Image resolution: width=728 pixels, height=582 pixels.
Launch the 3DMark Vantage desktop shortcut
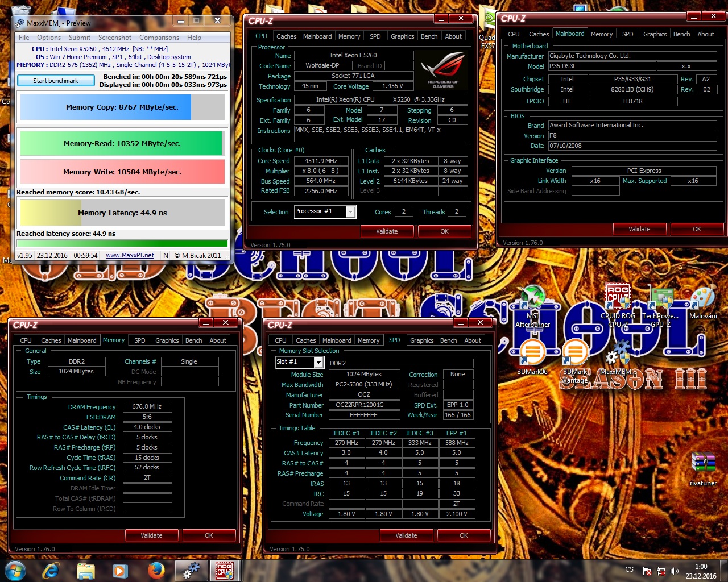pyautogui.click(x=575, y=361)
